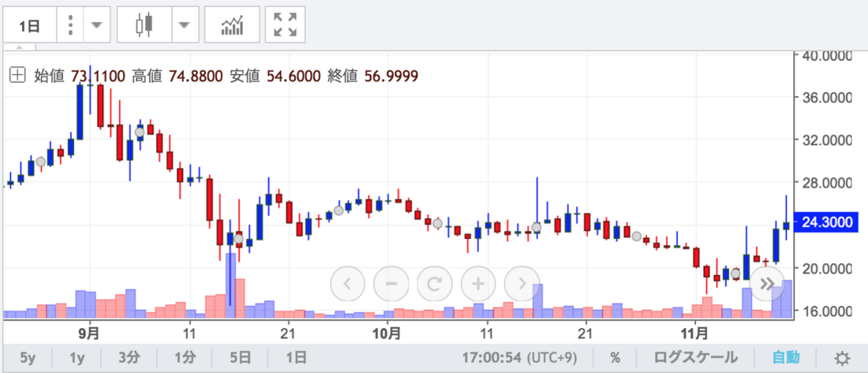This screenshot has width=868, height=373.
Task: Select the 1分 time range
Action: pos(185,358)
